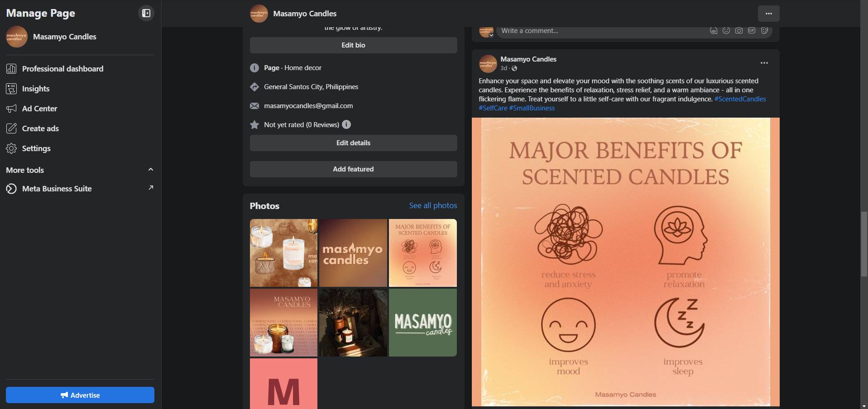
Task: Click the page vertical scrollbar thumb
Action: coord(864,244)
